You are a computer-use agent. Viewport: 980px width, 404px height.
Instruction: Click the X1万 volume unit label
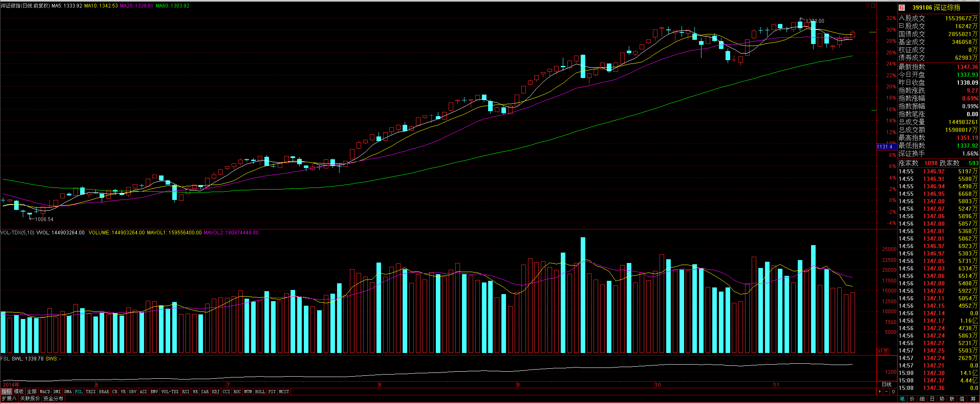tap(882, 351)
